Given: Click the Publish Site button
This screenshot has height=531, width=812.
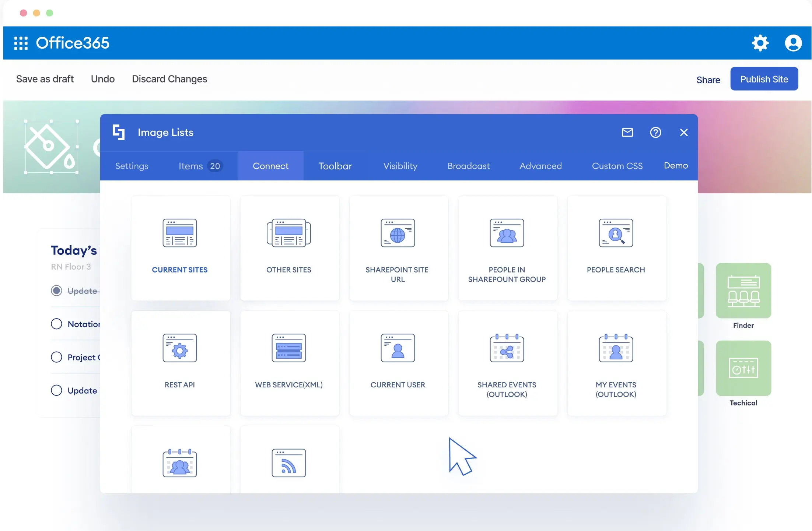Looking at the screenshot, I should click(764, 79).
